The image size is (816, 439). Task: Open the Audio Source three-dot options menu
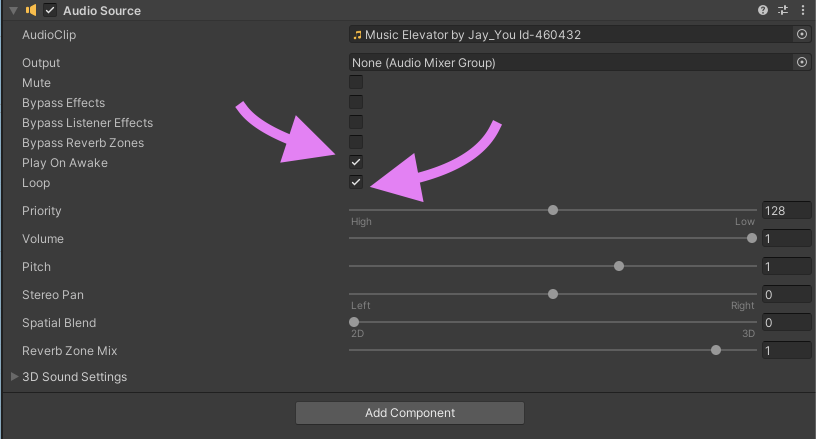pos(803,10)
